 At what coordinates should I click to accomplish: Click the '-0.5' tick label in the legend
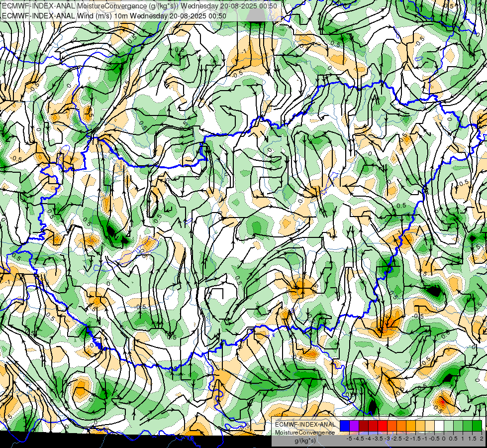click(x=434, y=439)
